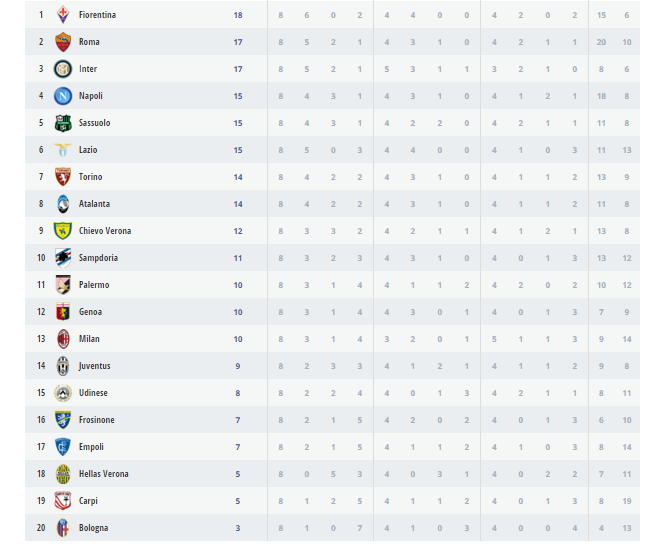Viewport: 661px width, 550px height.
Task: Open the Sampdoria team link
Action: click(98, 258)
